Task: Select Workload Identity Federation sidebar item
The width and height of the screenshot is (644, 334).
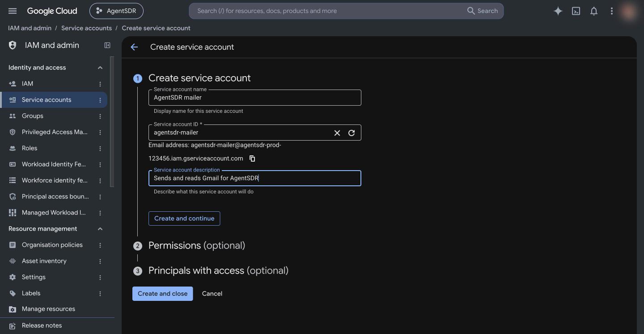Action: coord(54,164)
